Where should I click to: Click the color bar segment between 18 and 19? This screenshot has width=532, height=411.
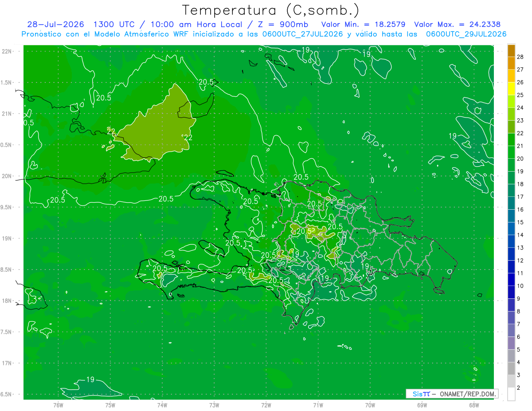point(511,178)
